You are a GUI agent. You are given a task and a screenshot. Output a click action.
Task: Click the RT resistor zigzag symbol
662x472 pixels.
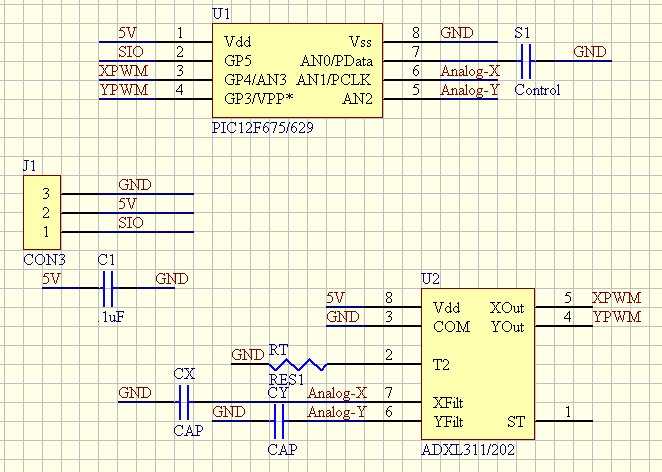(298, 364)
